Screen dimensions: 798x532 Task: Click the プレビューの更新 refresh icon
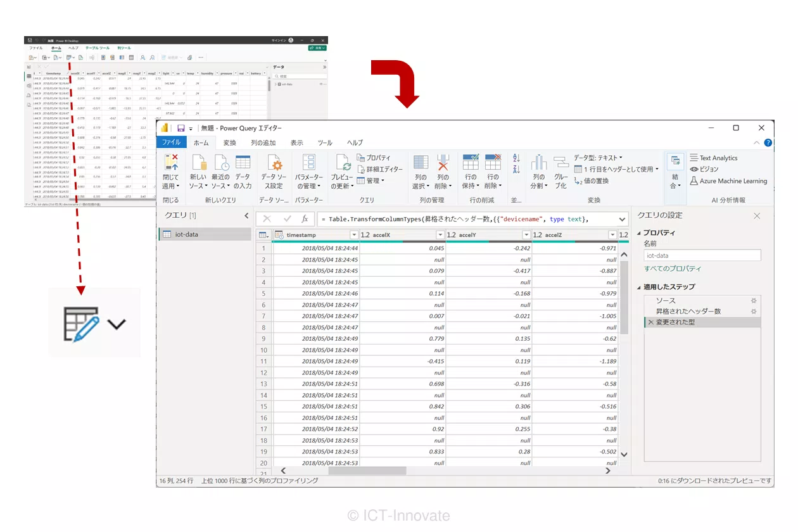pos(343,162)
